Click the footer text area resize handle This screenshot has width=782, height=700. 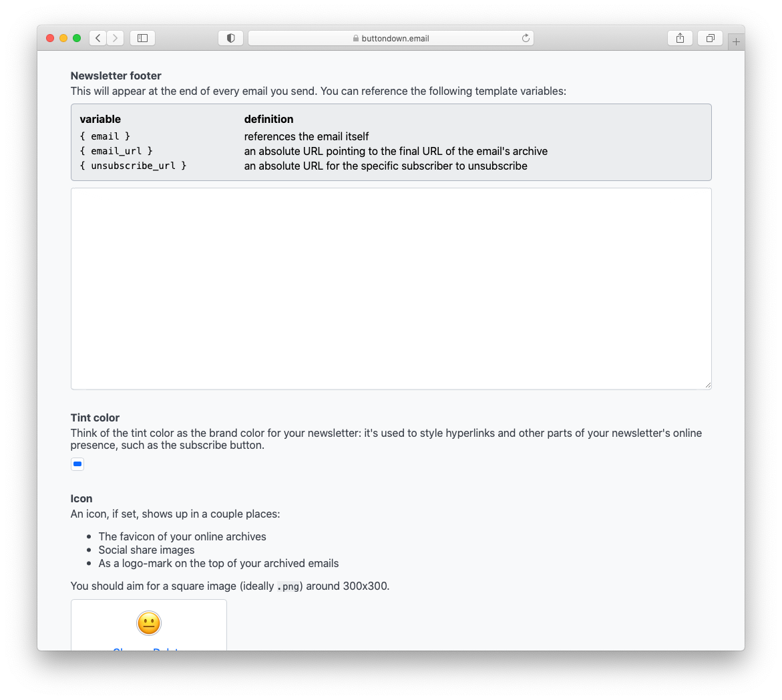tap(708, 385)
